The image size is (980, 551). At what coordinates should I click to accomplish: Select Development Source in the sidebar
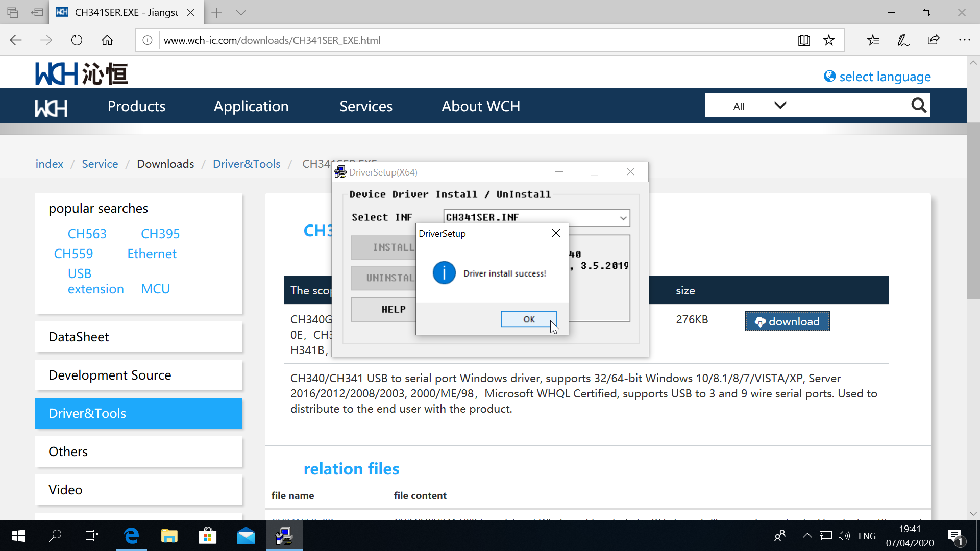(x=138, y=375)
